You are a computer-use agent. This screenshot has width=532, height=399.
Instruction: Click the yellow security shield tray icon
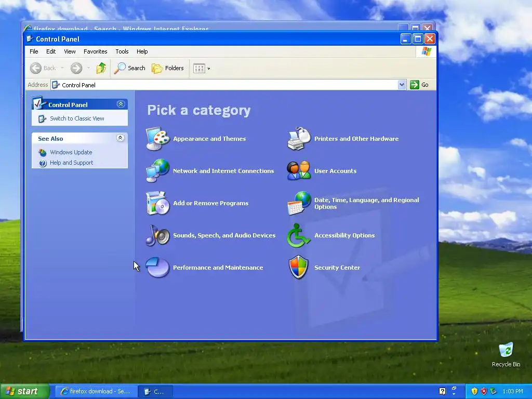click(x=474, y=391)
